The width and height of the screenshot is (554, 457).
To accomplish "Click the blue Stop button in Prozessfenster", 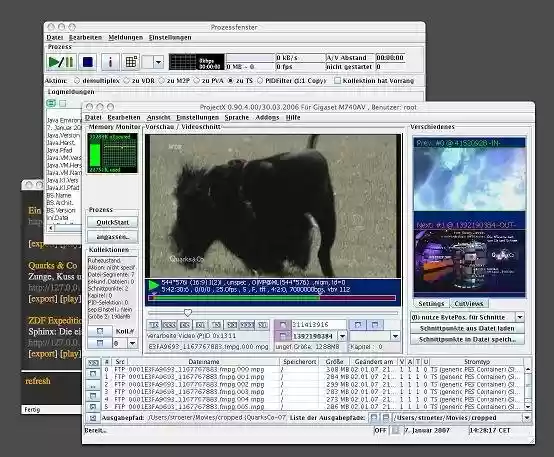I will tap(88, 62).
